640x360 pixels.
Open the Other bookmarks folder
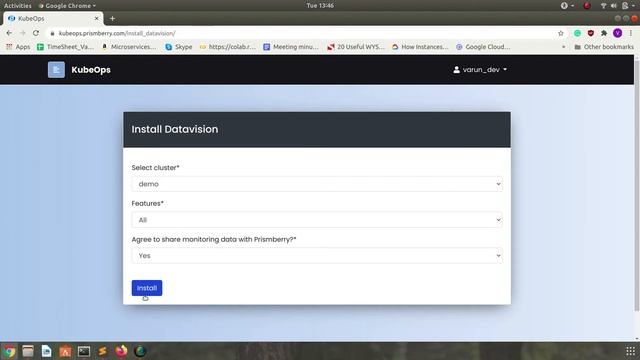point(604,47)
